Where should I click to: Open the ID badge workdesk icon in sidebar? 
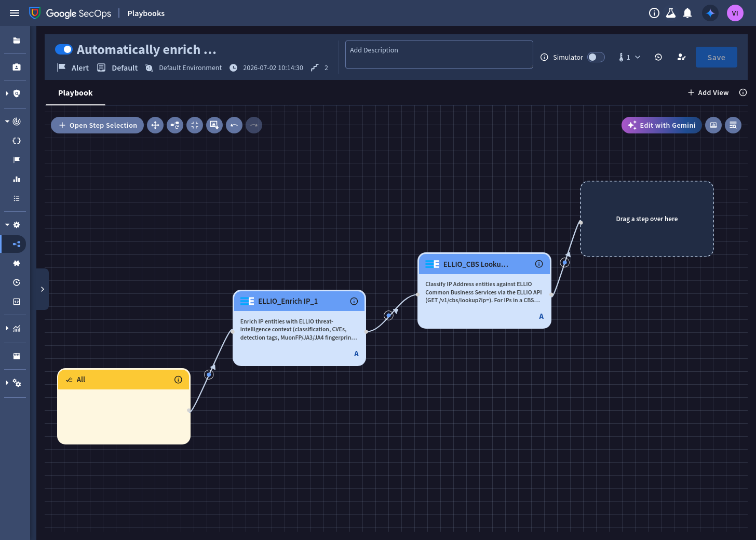coord(17,67)
